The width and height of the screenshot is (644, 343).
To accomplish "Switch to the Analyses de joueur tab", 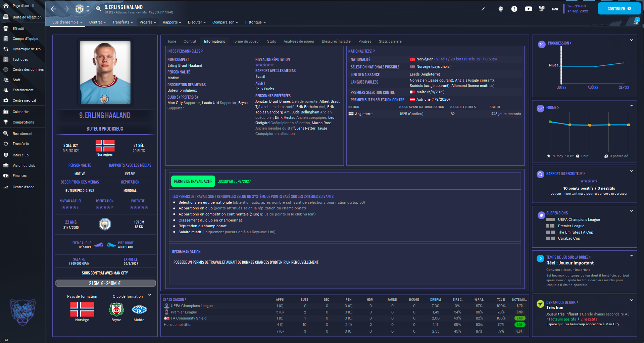I will (299, 41).
